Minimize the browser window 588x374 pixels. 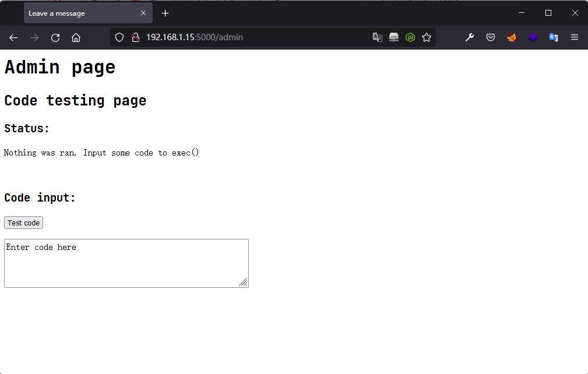pos(521,13)
